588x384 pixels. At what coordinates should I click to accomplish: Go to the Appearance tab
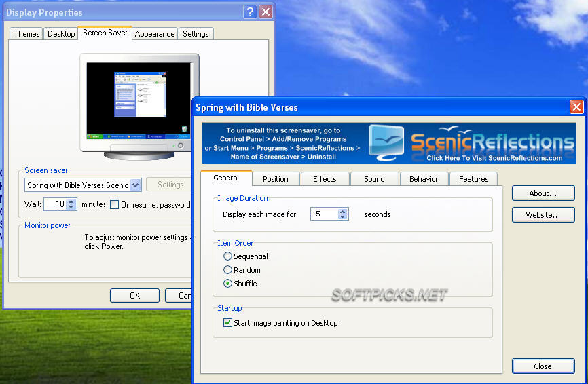(x=155, y=34)
